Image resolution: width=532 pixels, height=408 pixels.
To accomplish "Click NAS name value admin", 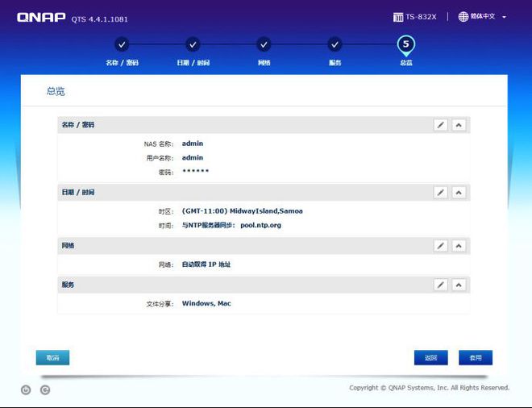I will [193, 144].
